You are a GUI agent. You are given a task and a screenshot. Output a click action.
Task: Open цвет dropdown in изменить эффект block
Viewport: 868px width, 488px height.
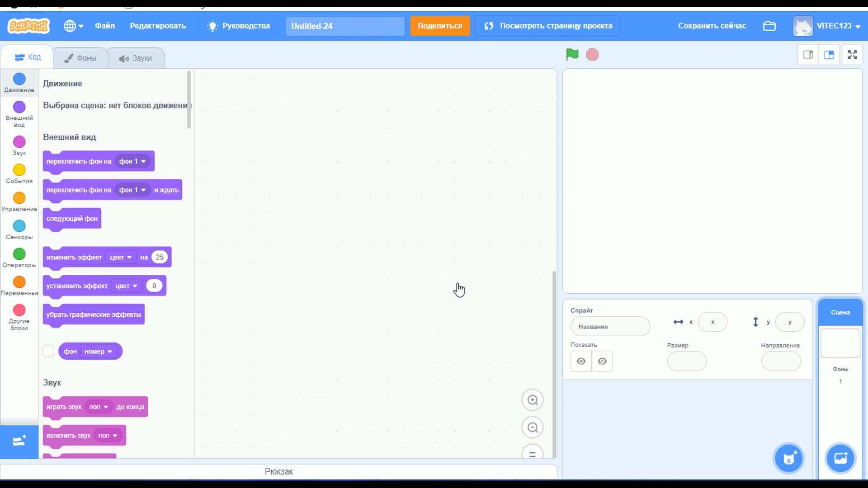point(120,257)
